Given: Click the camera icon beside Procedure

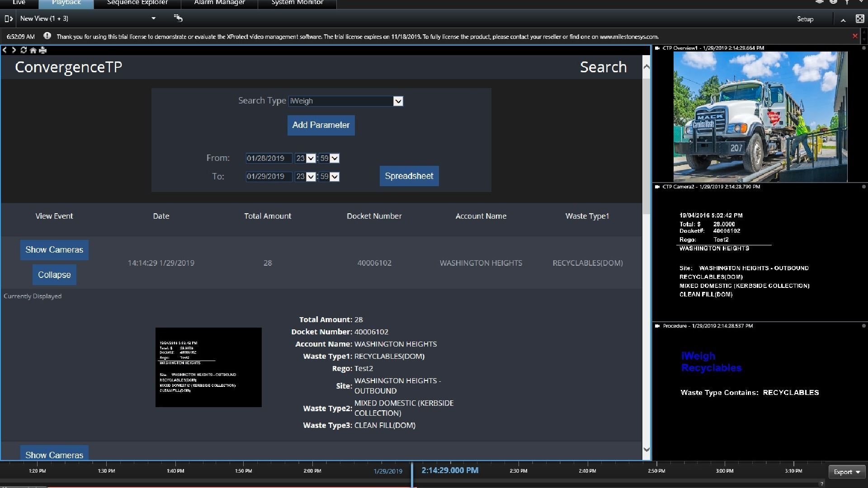Looking at the screenshot, I should pos(657,326).
